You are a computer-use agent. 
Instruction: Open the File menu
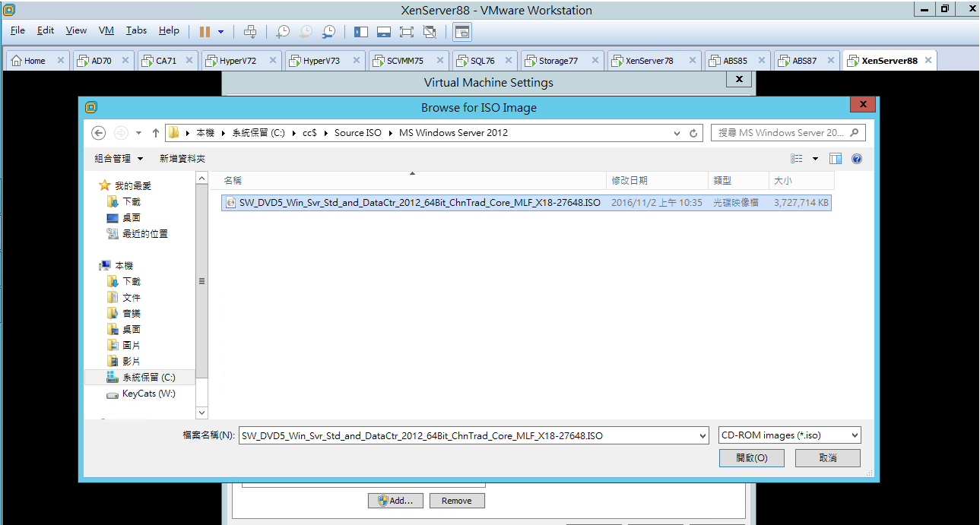pos(17,30)
